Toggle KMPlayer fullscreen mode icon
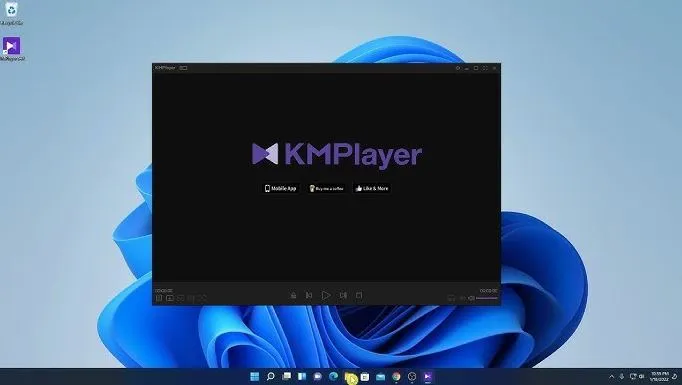Screen dimensions: 682x385 (x=485, y=68)
